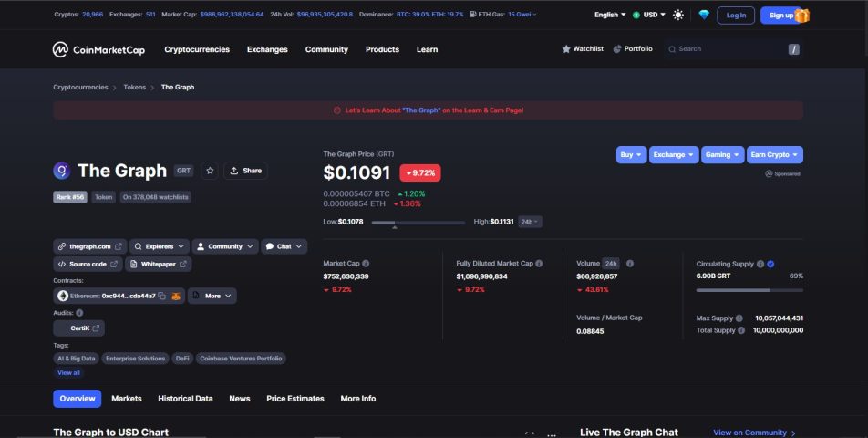The height and width of the screenshot is (438, 868).
Task: Open the Products menu
Action: click(383, 49)
